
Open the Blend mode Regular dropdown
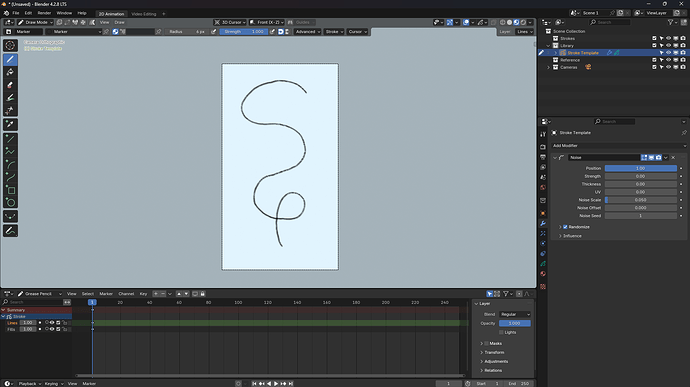[x=515, y=314]
